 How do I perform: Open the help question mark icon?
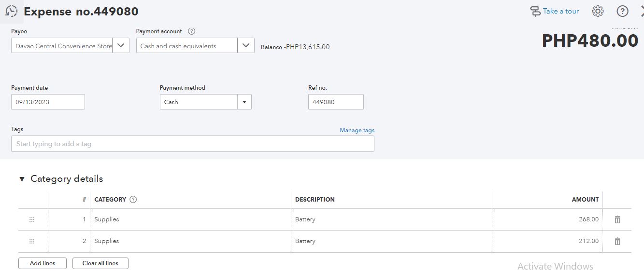[x=622, y=11]
